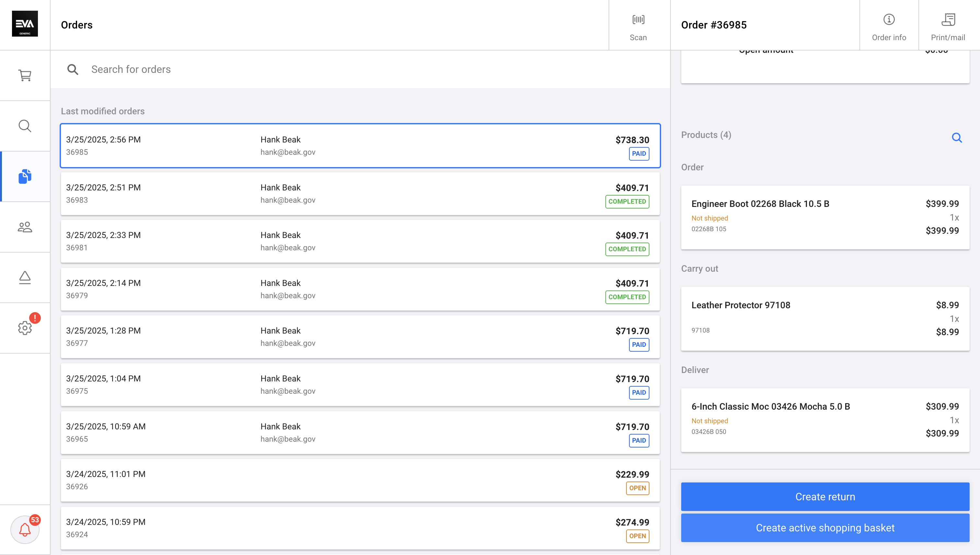
Task: Click the EVA logo in the sidebar
Action: pyautogui.click(x=25, y=24)
